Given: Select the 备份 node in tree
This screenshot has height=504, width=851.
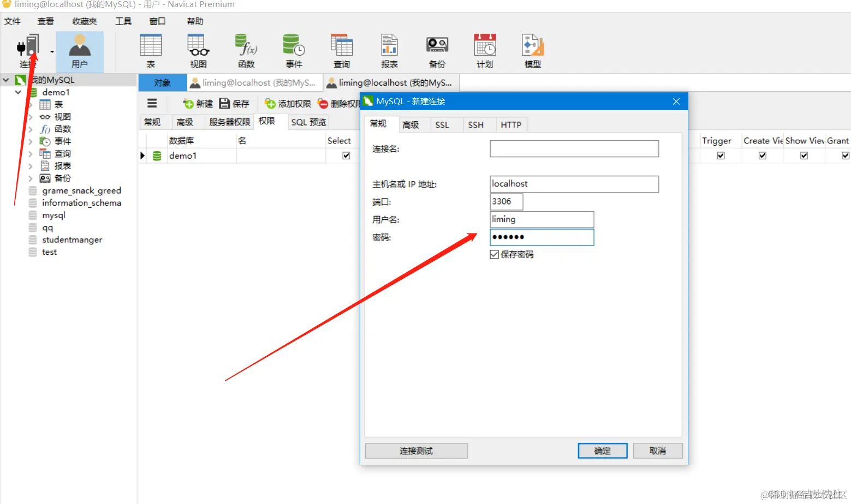Looking at the screenshot, I should click(55, 178).
